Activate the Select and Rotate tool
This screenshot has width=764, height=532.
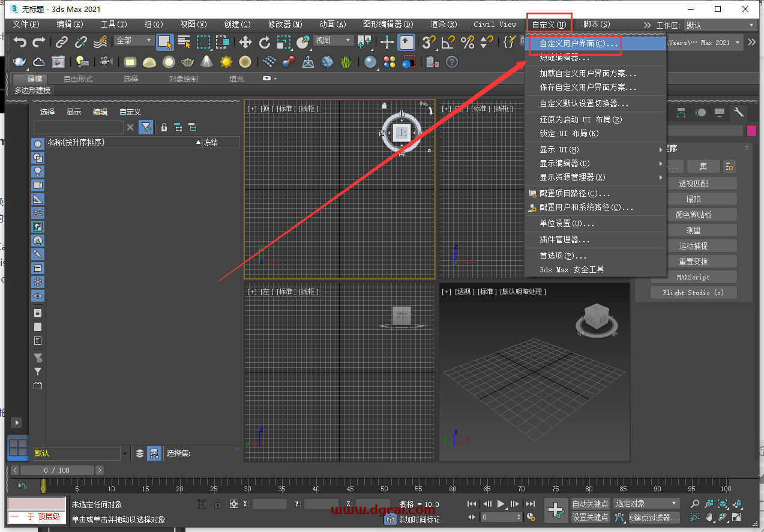click(x=265, y=43)
